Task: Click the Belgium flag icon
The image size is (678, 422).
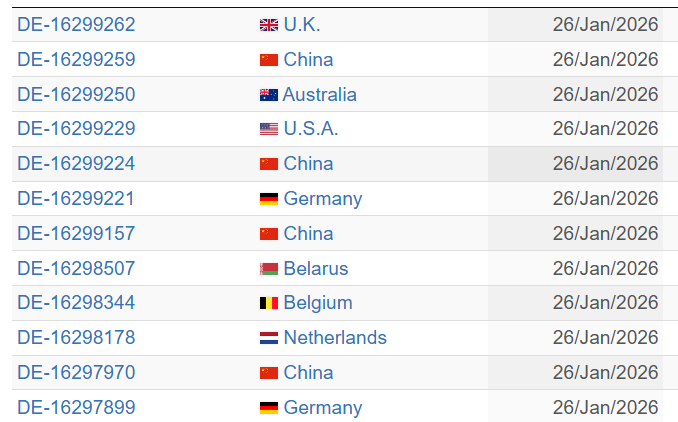Action: [x=268, y=303]
